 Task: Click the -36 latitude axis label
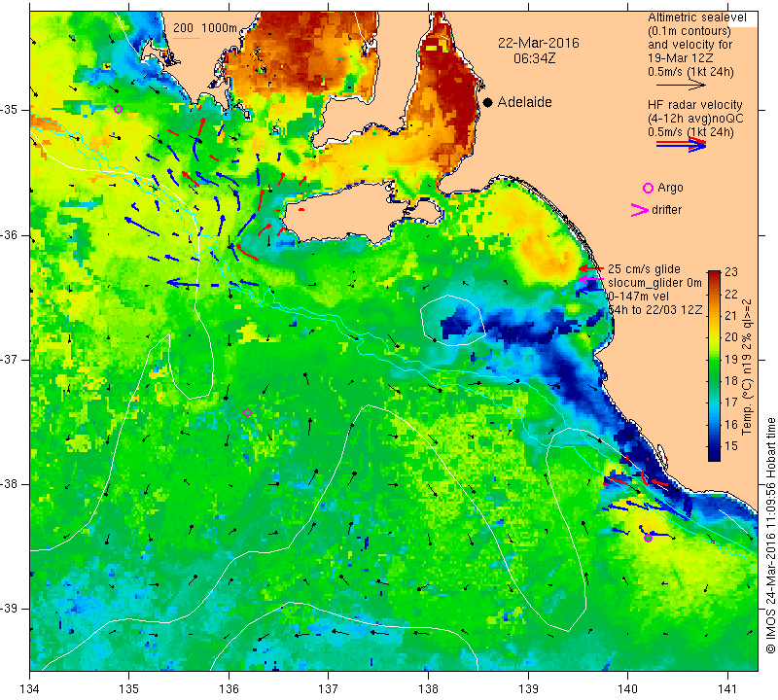[x=10, y=234]
